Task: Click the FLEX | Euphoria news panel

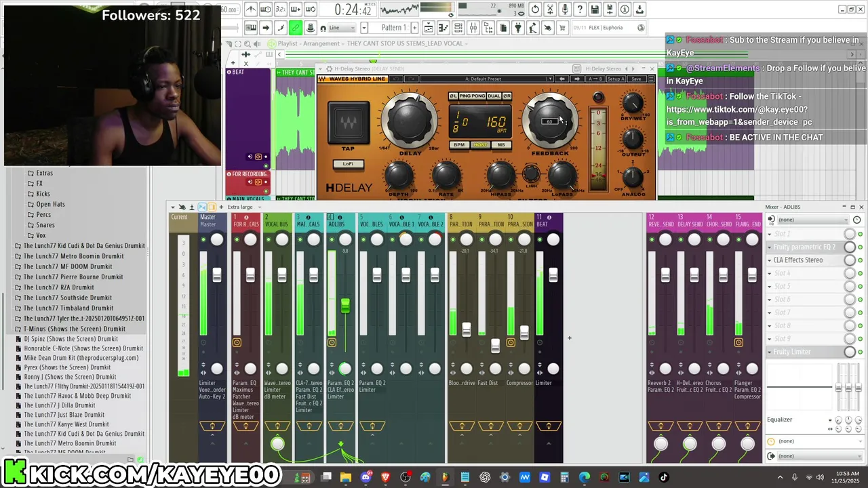Action: point(609,28)
